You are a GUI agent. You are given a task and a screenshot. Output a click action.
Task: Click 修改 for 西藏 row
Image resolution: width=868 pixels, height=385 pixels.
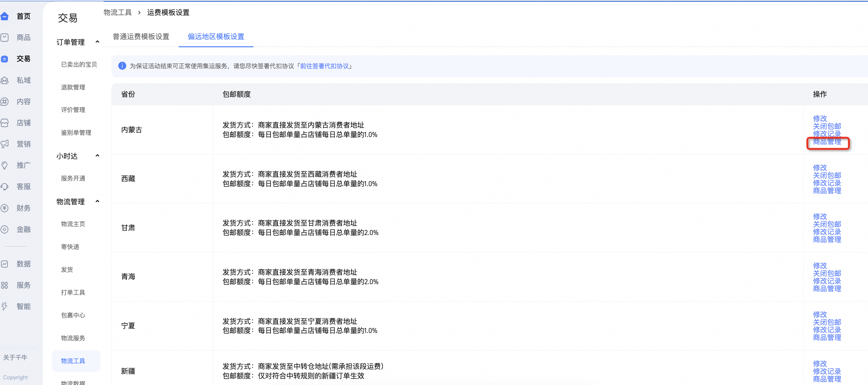(x=820, y=168)
